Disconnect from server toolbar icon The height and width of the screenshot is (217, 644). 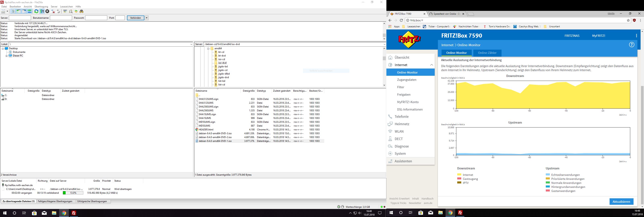tap(53, 11)
